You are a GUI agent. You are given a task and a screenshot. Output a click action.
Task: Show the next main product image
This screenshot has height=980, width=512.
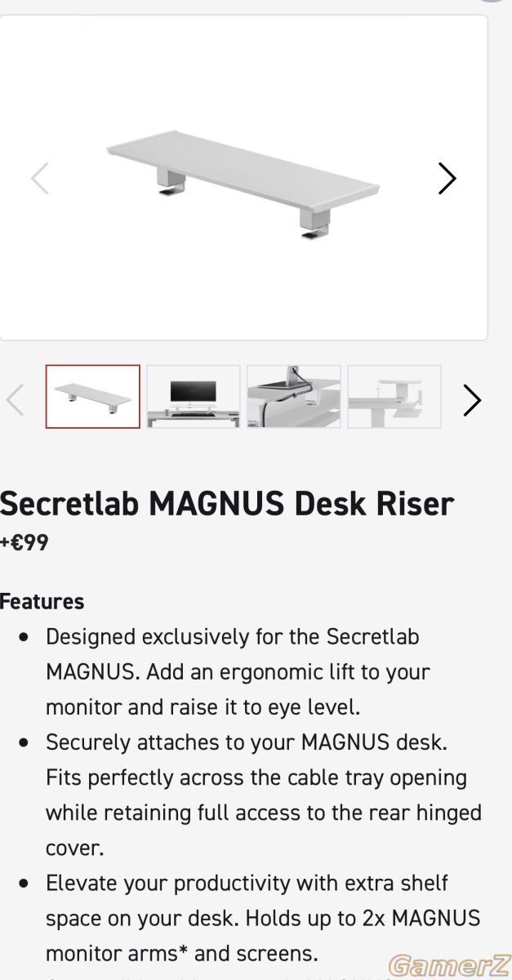coord(447,178)
